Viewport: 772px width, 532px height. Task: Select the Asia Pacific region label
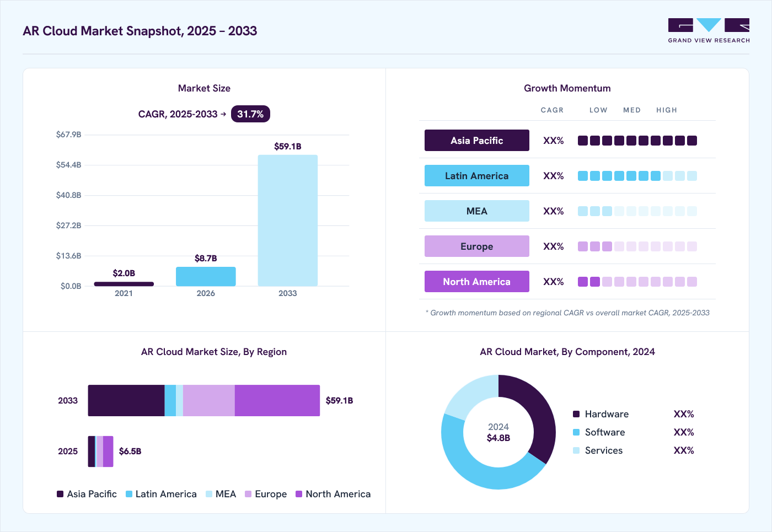pyautogui.click(x=477, y=141)
